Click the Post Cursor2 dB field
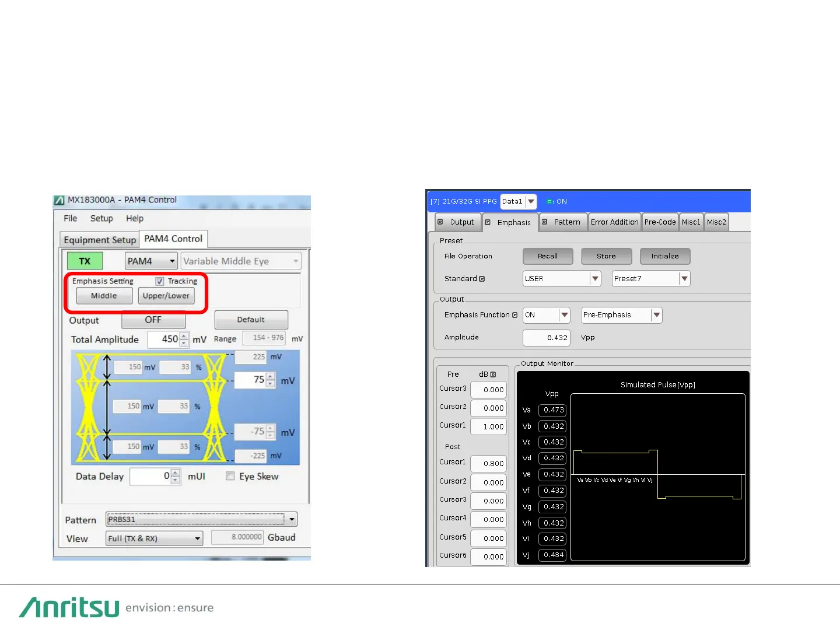This screenshot has height=630, width=840. pos(489,482)
